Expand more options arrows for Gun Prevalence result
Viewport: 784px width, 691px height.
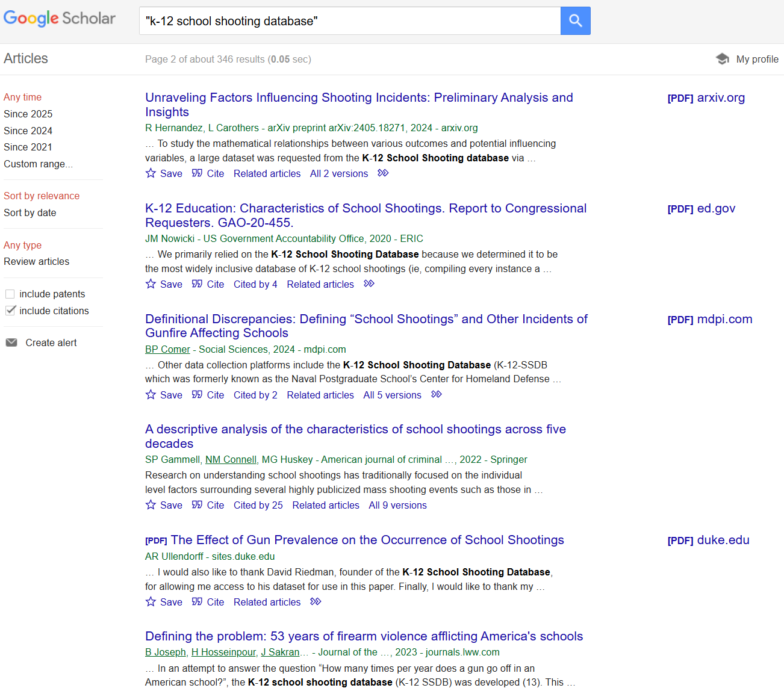coord(316,602)
